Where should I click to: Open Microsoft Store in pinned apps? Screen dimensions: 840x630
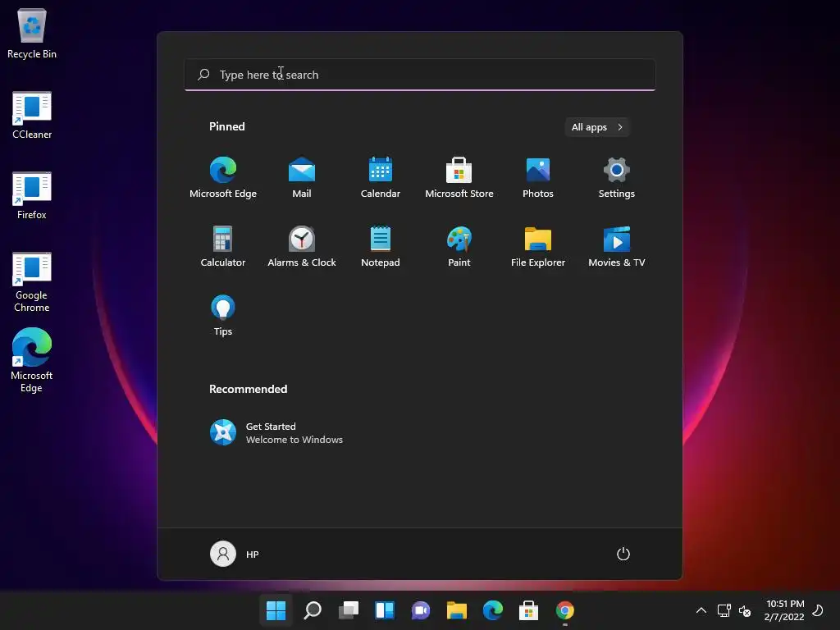coord(459,177)
